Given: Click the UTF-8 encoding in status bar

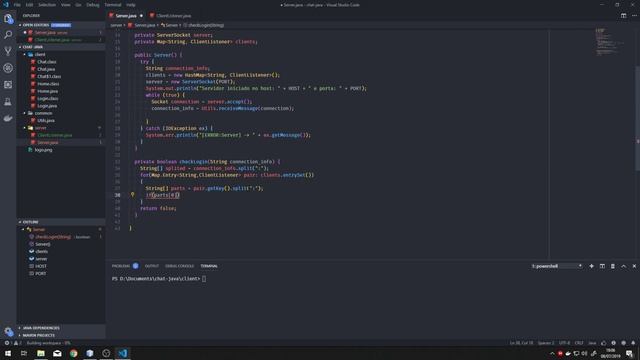Looking at the screenshot, I should (x=564, y=343).
